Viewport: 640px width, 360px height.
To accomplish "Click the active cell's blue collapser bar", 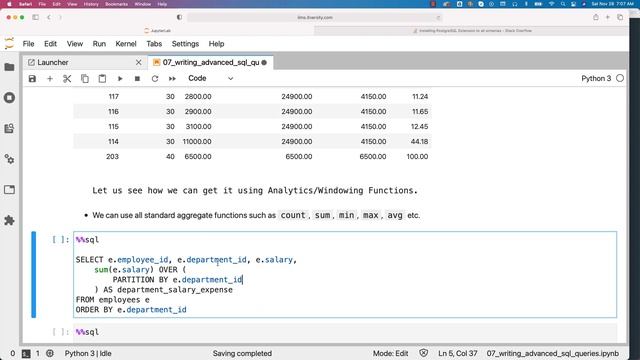I will coord(33,274).
